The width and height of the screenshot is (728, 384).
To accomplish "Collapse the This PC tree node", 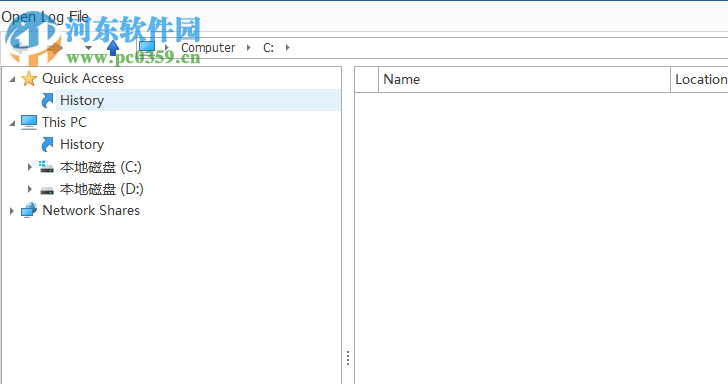I will pyautogui.click(x=13, y=123).
